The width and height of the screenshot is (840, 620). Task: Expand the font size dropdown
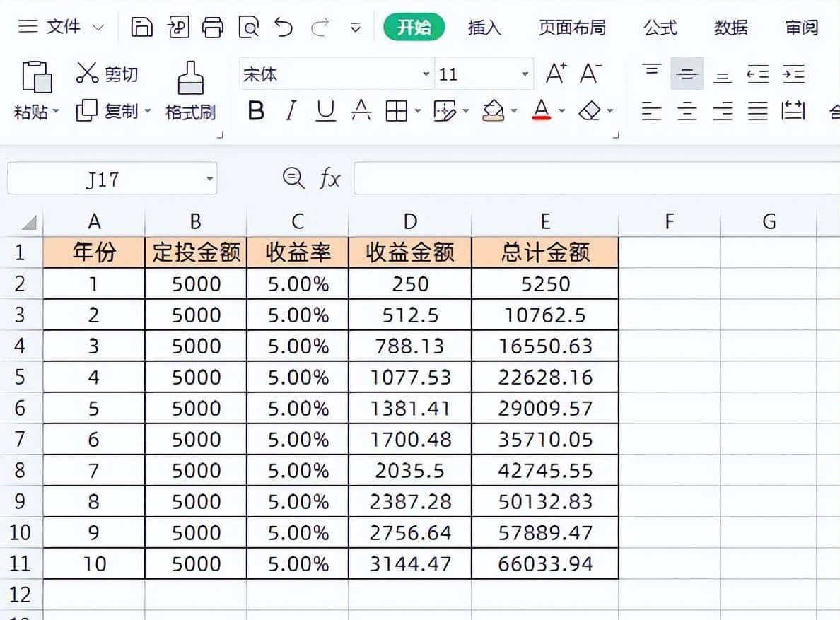pyautogui.click(x=524, y=74)
